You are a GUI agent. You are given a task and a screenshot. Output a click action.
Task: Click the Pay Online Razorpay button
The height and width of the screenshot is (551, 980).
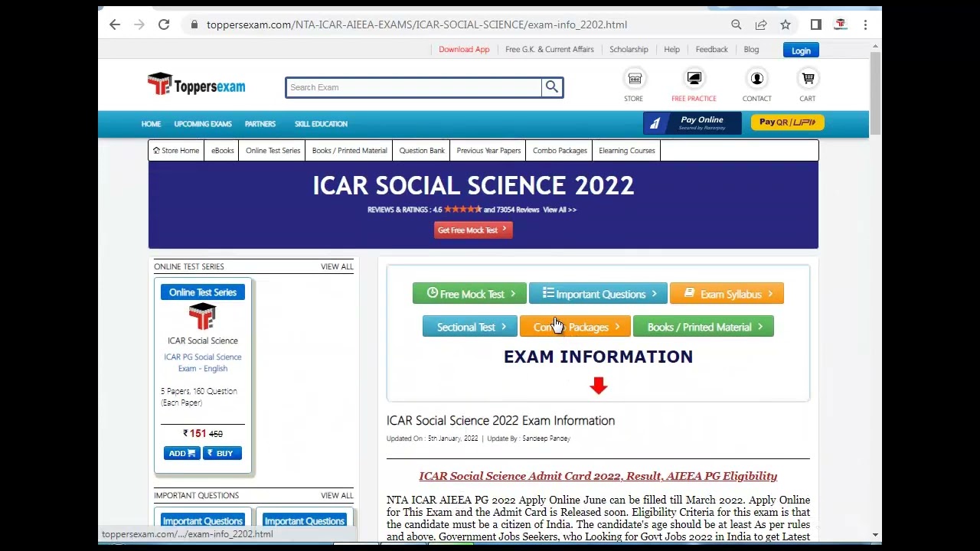click(x=692, y=122)
